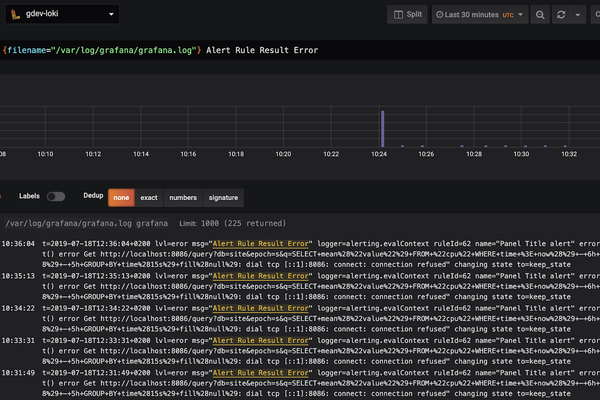Image resolution: width=600 pixels, height=400 pixels.
Task: Click the Limit 1000 (225 returned) text
Action: [x=233, y=223]
